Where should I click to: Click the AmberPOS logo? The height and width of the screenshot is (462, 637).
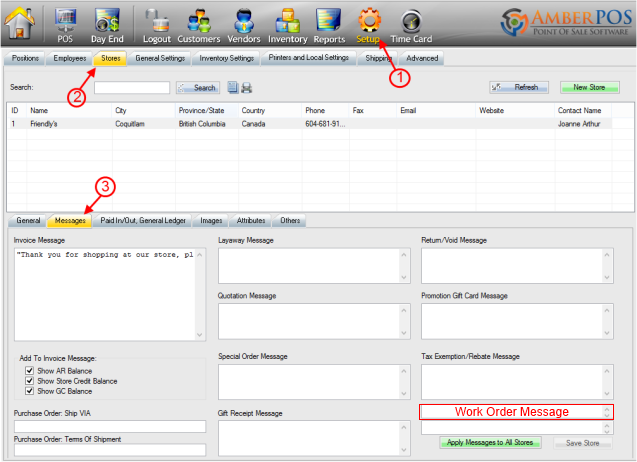point(566,22)
